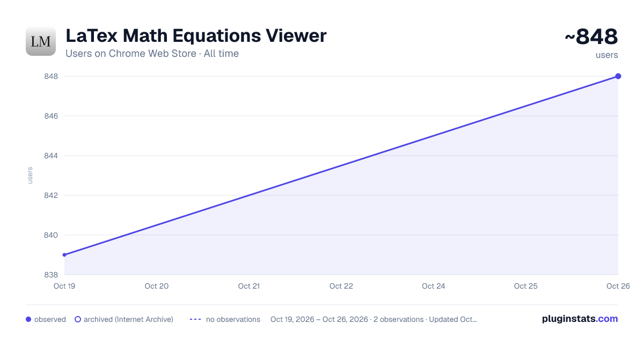Click the 846 y-axis label
Image resolution: width=644 pixels, height=338 pixels.
pos(51,116)
